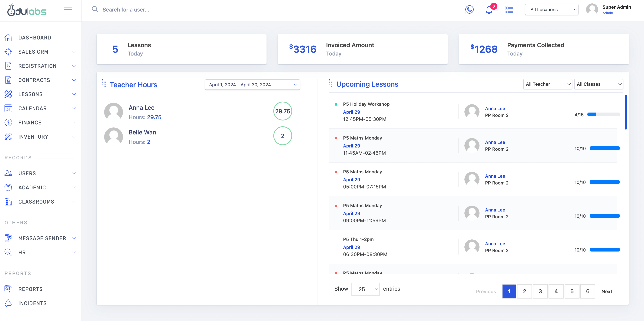This screenshot has width=644, height=321.
Task: Open the April 2024 date range dropdown
Action: 252,85
